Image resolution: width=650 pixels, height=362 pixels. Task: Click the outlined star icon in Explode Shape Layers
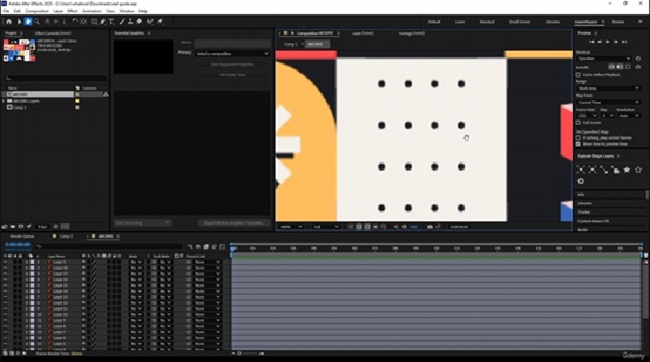tap(638, 170)
